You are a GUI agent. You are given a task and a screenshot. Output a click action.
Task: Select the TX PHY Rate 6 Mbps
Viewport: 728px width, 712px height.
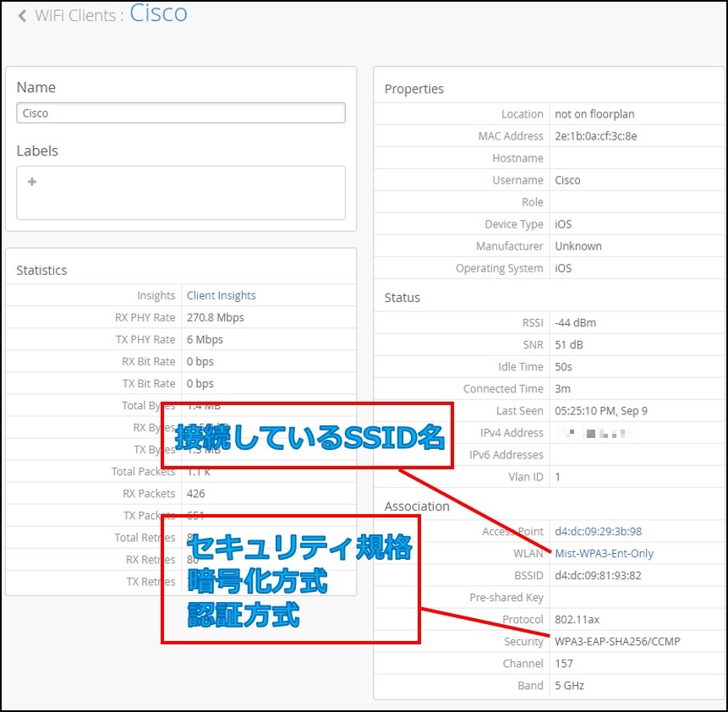pos(205,340)
